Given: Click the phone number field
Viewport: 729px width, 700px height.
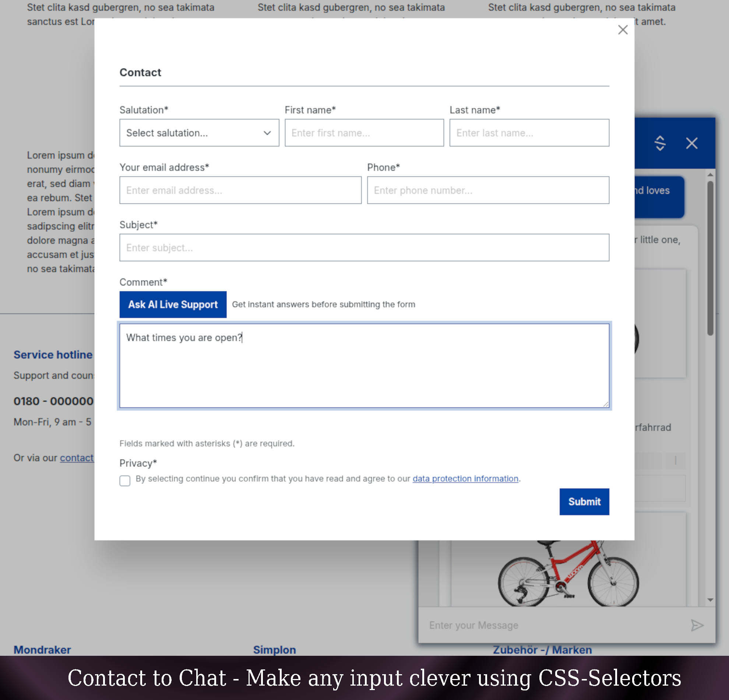Looking at the screenshot, I should pyautogui.click(x=487, y=190).
